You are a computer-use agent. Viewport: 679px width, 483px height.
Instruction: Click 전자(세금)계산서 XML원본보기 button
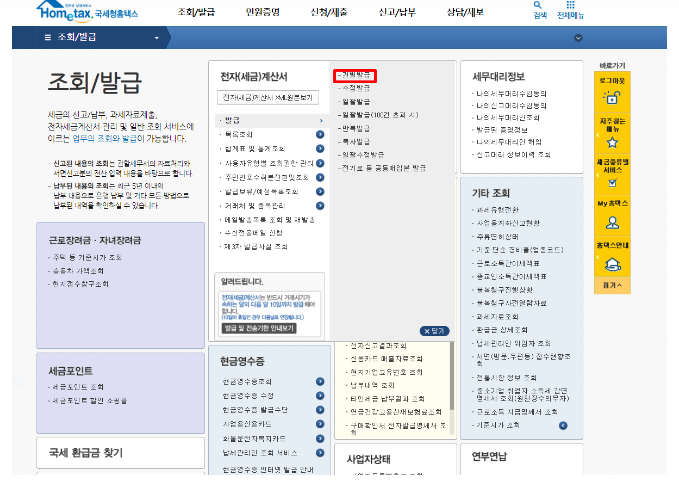(268, 97)
